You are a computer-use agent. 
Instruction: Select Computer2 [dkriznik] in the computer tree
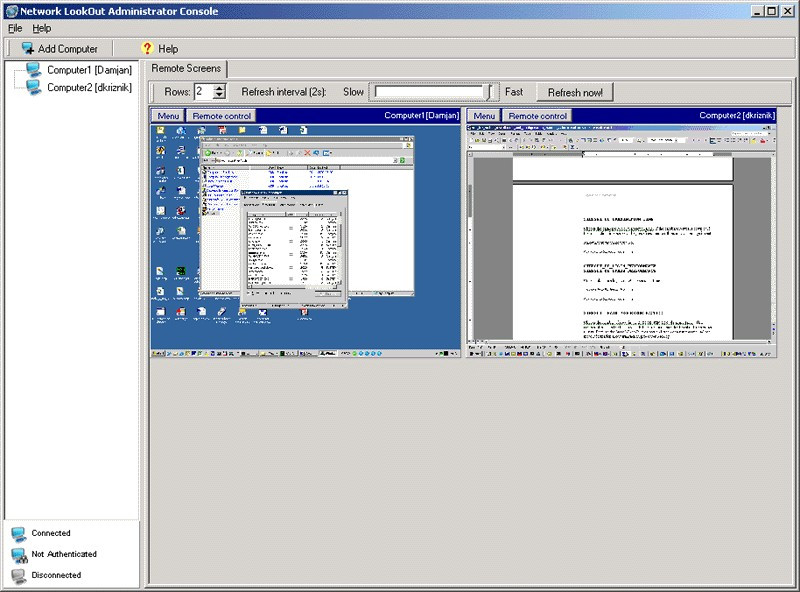89,87
